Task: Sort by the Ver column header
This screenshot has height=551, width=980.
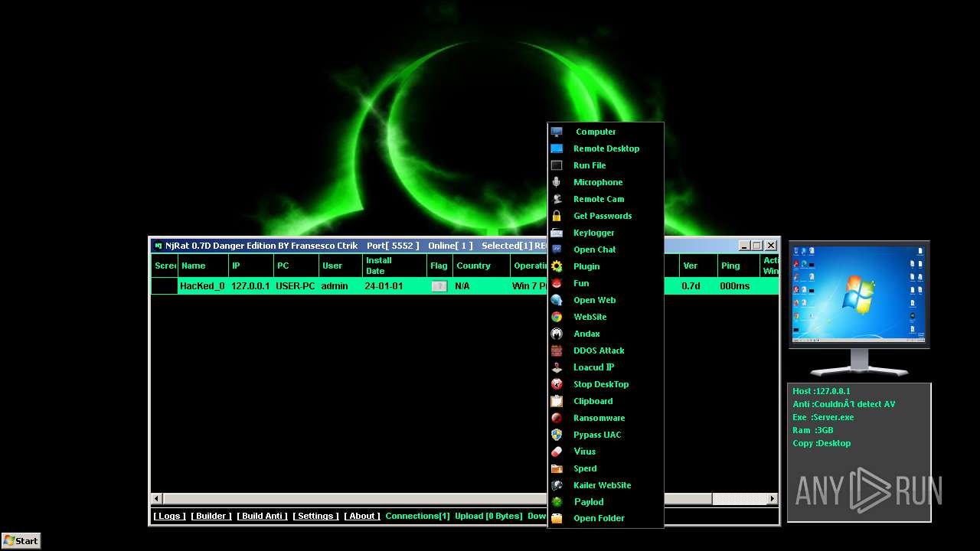Action: [698, 266]
